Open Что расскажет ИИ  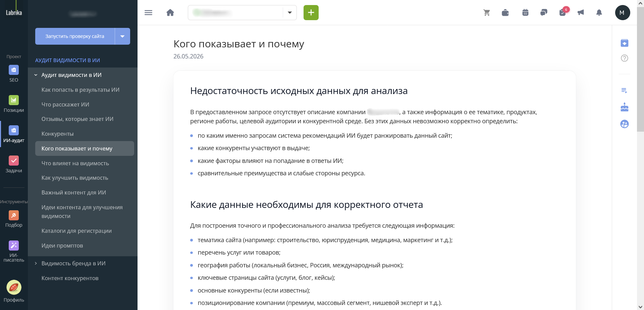65,104
